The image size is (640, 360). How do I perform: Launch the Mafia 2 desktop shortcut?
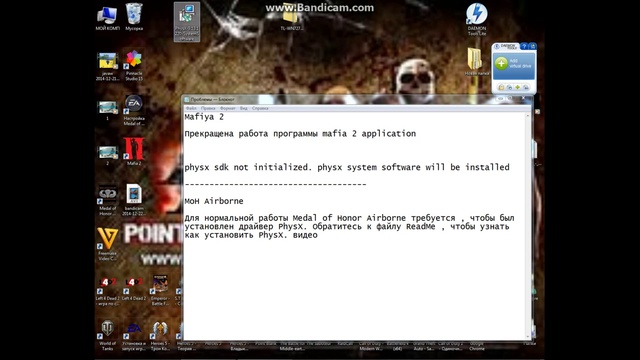pos(134,151)
